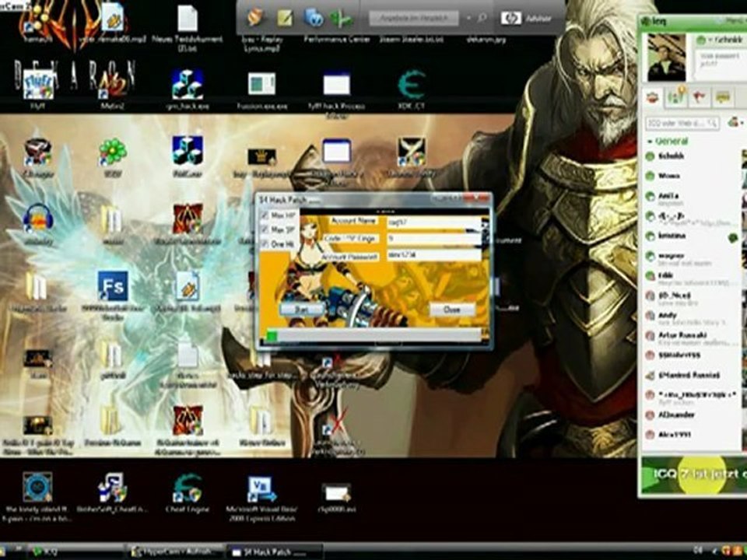Open the headphones audio app desktop icon

tap(38, 224)
